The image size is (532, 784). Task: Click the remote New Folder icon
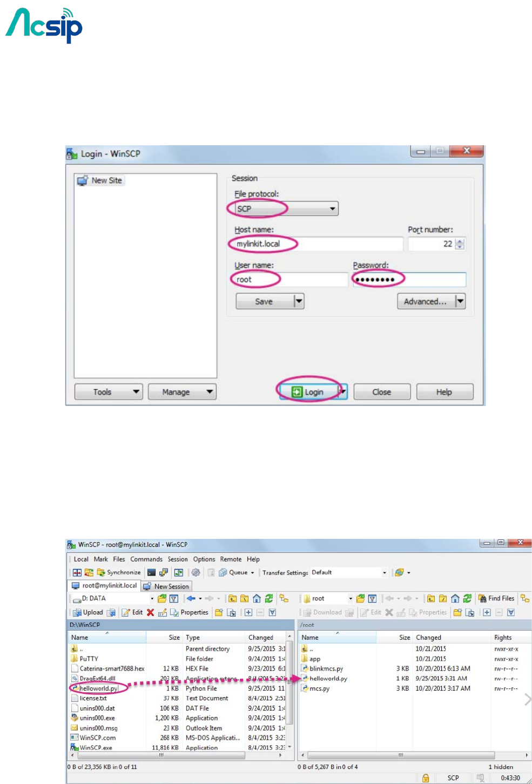click(457, 612)
